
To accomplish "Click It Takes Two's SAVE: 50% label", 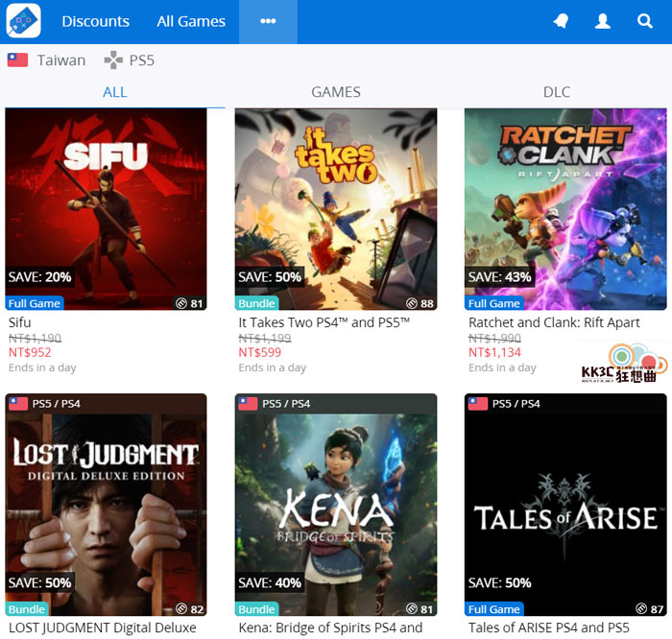I will point(270,276).
